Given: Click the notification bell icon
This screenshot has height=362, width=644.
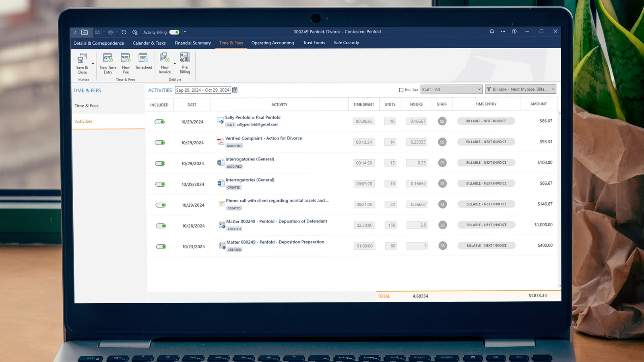Looking at the screenshot, I should click(x=492, y=31).
